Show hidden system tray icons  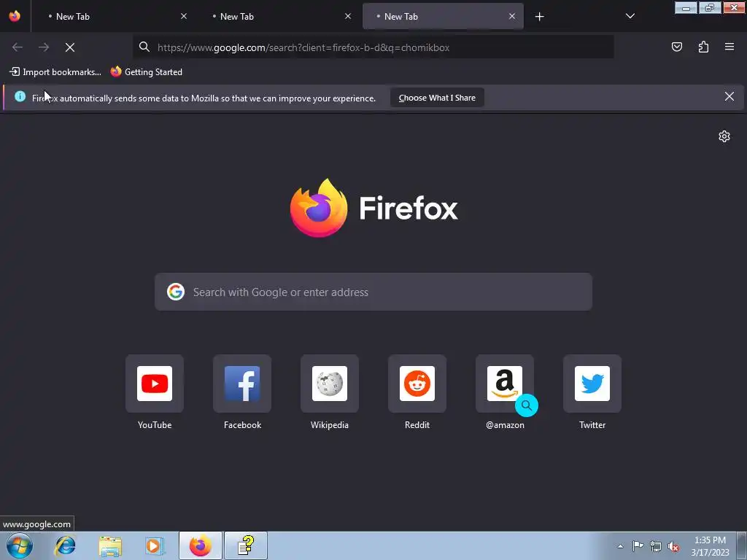coord(620,546)
